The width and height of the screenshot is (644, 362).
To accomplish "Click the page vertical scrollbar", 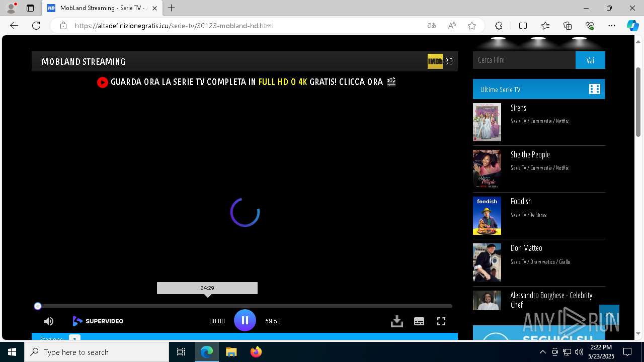I will [x=638, y=102].
